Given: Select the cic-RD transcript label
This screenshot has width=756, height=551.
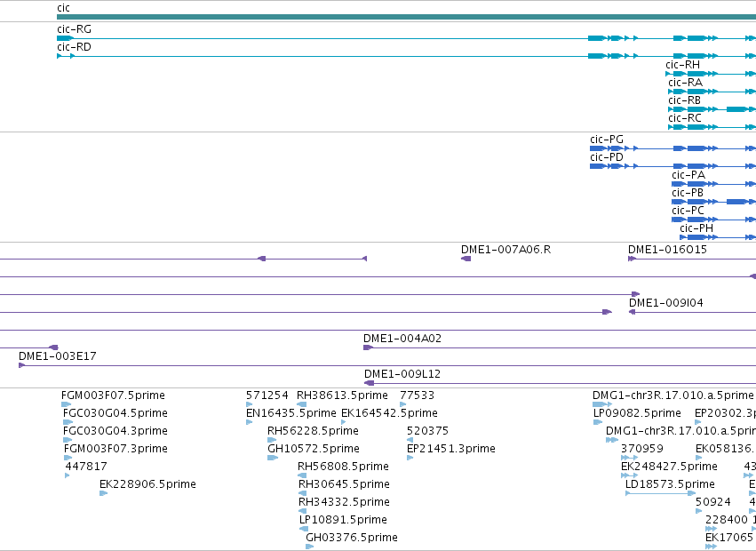Looking at the screenshot, I should [74, 47].
